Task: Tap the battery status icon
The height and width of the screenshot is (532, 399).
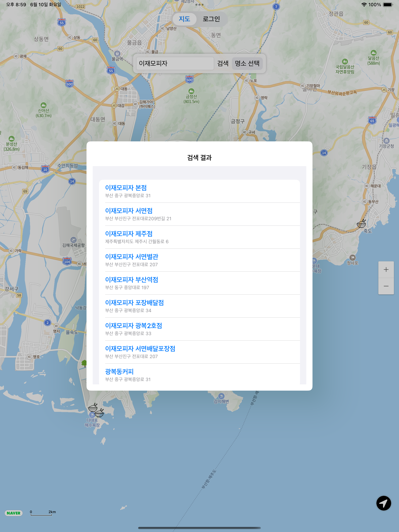Action: 388,4
